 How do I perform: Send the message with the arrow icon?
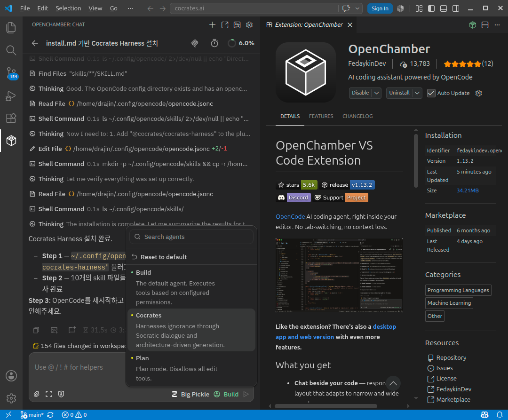pos(246,394)
